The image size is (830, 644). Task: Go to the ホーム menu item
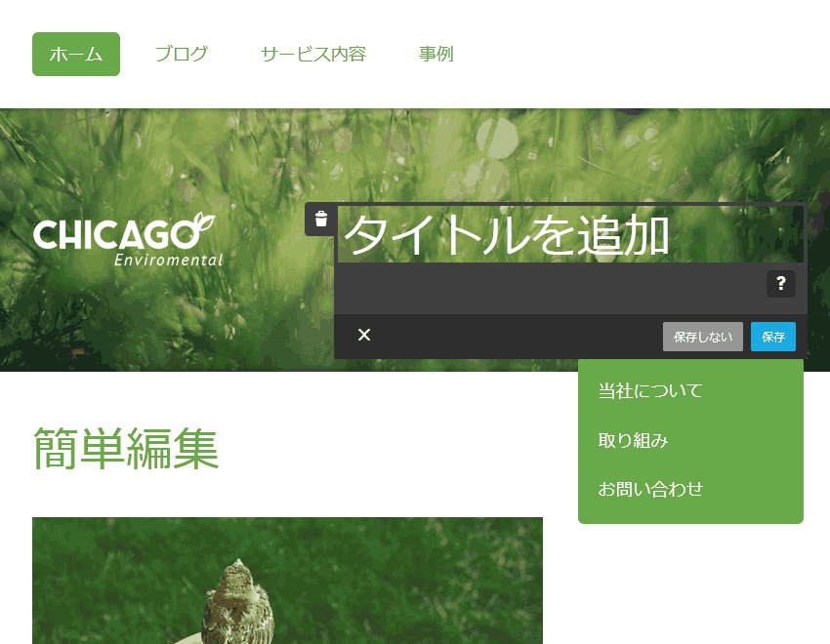click(76, 54)
